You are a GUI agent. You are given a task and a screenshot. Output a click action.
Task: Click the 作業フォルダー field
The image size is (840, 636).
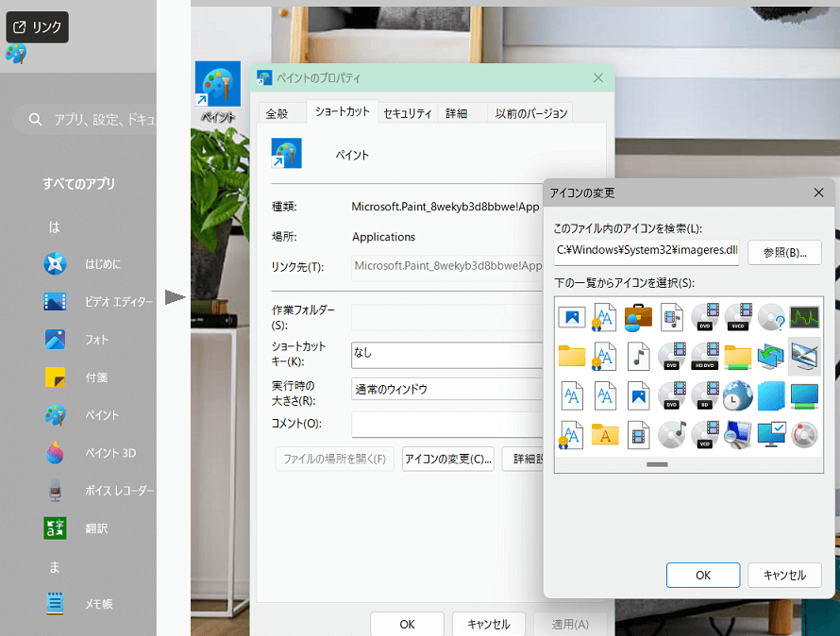447,317
